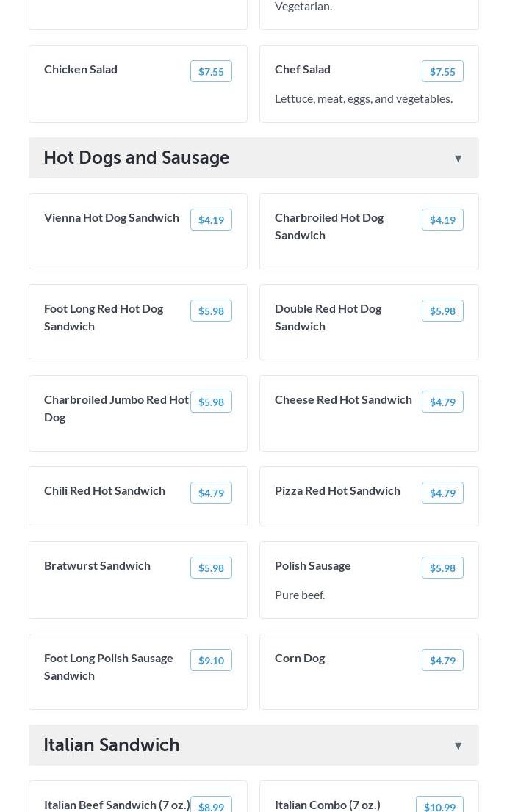Add Chili Red Hot Sandwich price button
Screen dimensions: 507x812
211,493
